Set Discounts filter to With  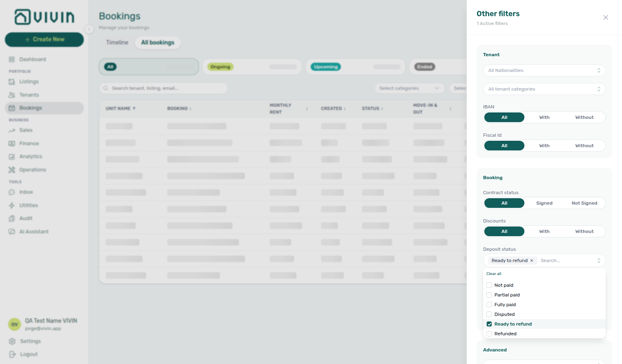pos(544,231)
